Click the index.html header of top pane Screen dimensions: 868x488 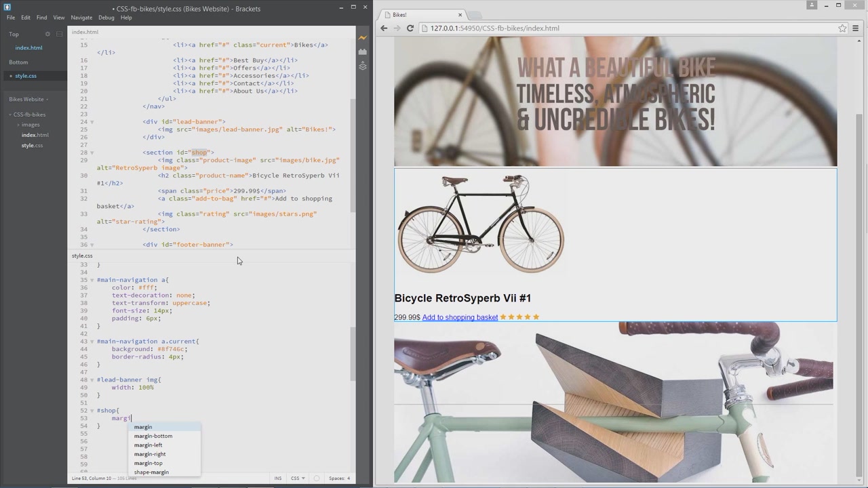tap(85, 32)
